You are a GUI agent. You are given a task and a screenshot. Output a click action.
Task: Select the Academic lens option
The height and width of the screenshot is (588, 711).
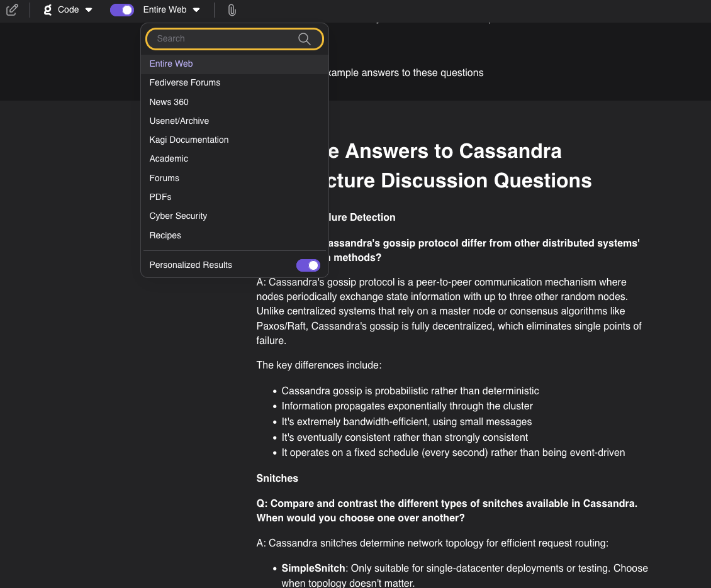pyautogui.click(x=169, y=158)
